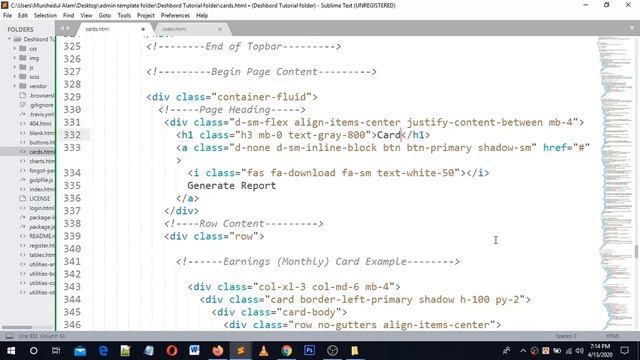Expand the js folder
The height and width of the screenshot is (360, 640).
tap(15, 67)
